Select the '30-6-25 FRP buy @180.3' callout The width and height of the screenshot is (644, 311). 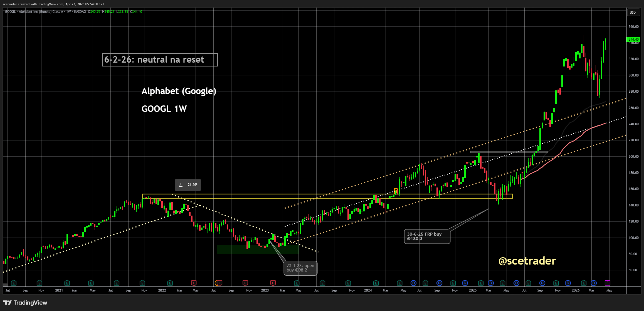tap(427, 236)
